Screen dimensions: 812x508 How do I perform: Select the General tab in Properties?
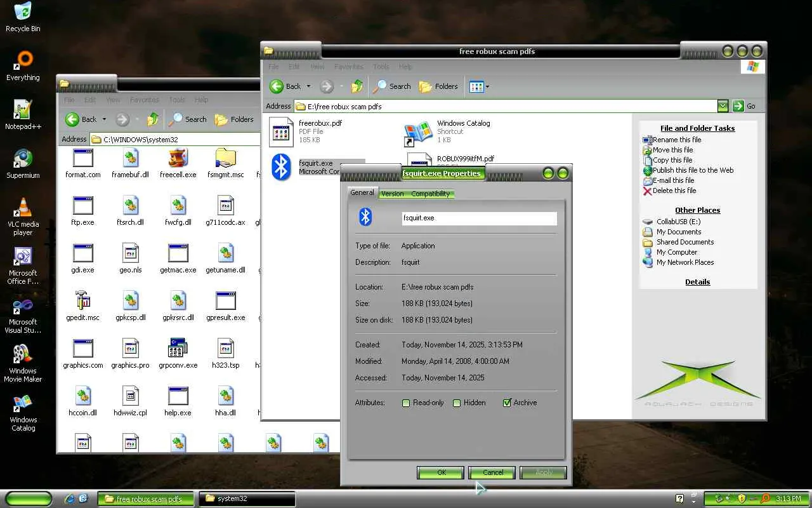pos(362,192)
